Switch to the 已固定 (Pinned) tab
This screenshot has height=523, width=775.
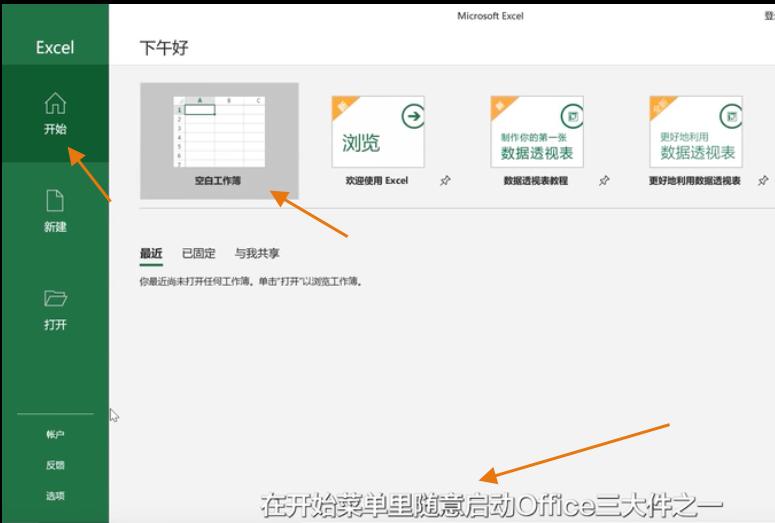(199, 254)
